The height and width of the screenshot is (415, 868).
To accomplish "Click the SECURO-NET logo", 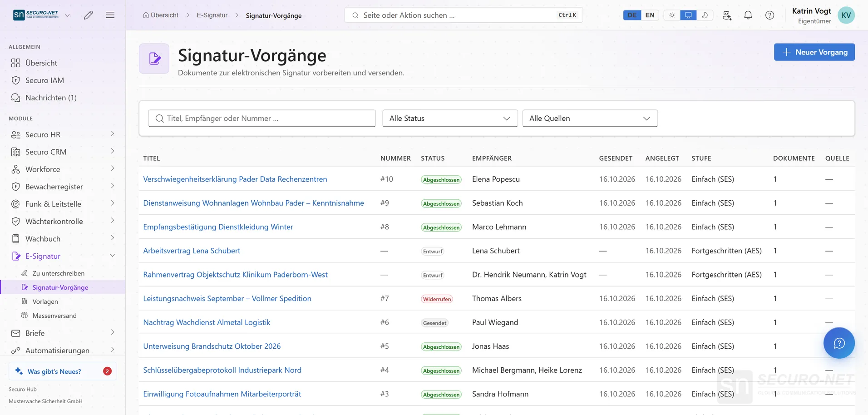I will (x=36, y=15).
